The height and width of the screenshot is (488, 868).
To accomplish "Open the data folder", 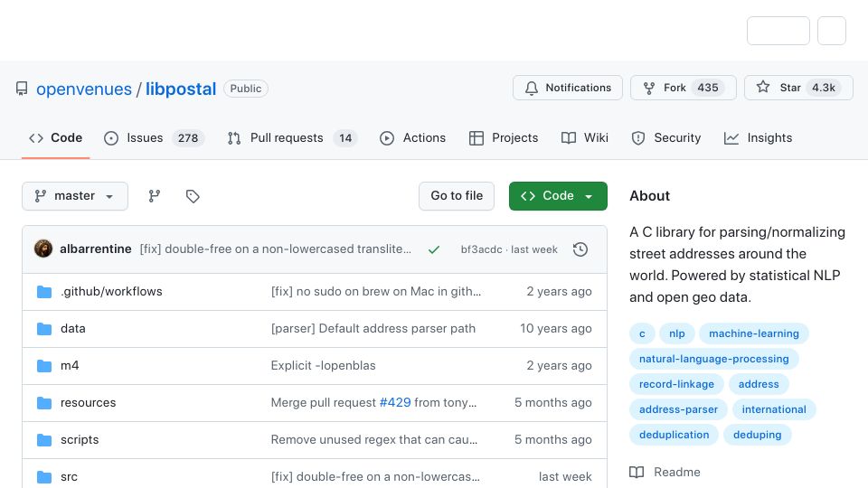I will point(73,329).
